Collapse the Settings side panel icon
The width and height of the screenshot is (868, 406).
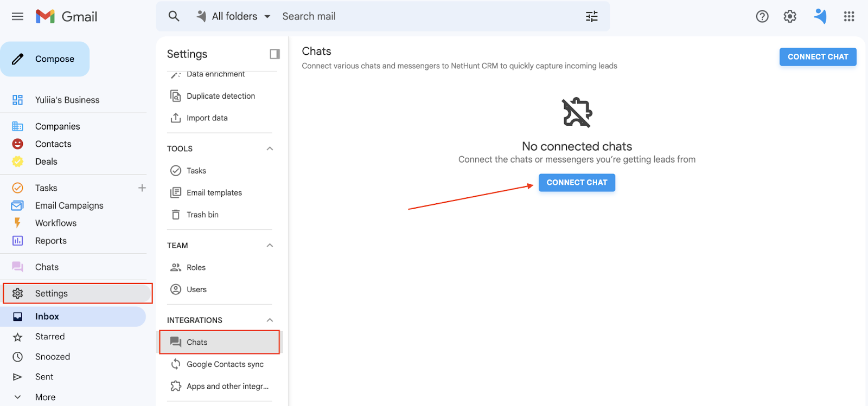[x=275, y=54]
